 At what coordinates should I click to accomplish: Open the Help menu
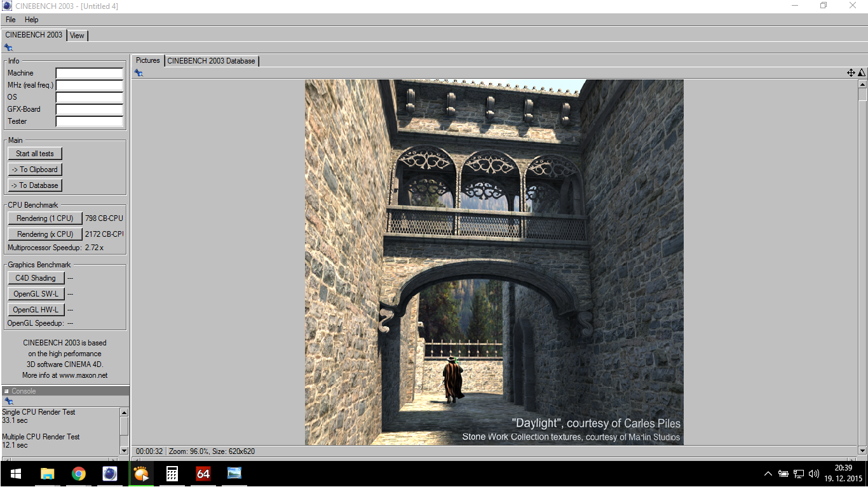(x=32, y=20)
